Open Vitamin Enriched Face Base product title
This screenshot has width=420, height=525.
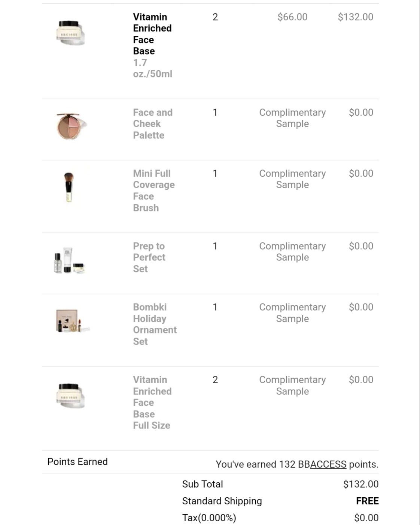152,34
